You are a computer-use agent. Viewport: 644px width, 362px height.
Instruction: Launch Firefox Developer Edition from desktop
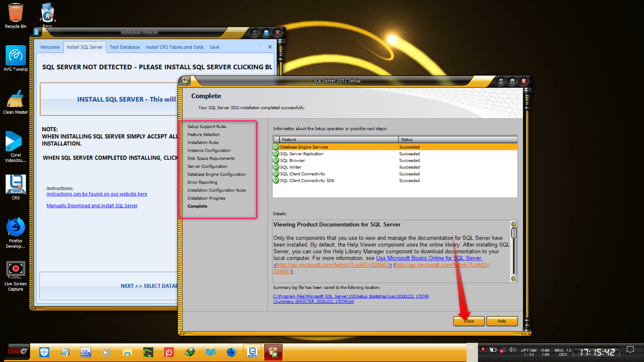[x=16, y=233]
